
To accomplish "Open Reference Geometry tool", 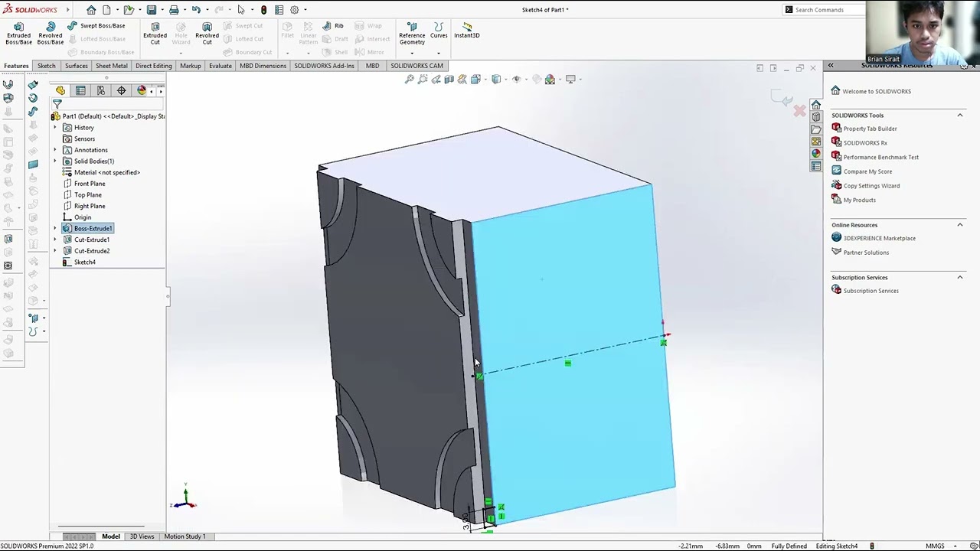I will pyautogui.click(x=412, y=33).
